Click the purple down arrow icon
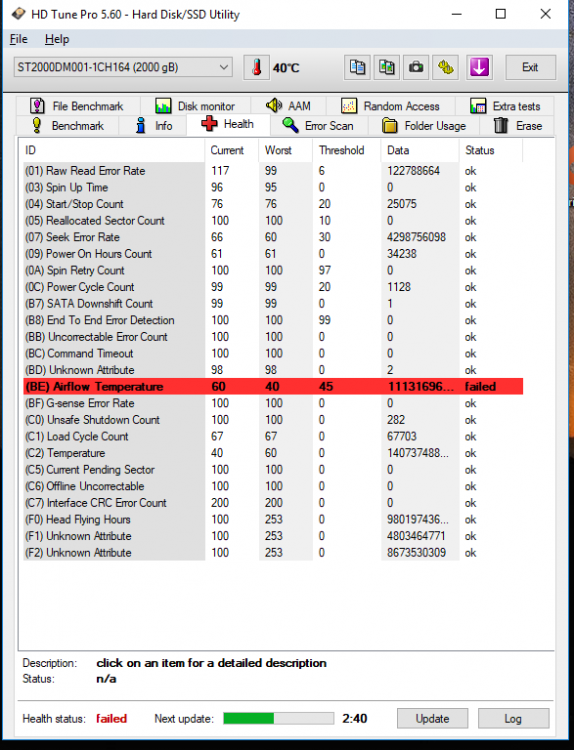 pos(479,67)
